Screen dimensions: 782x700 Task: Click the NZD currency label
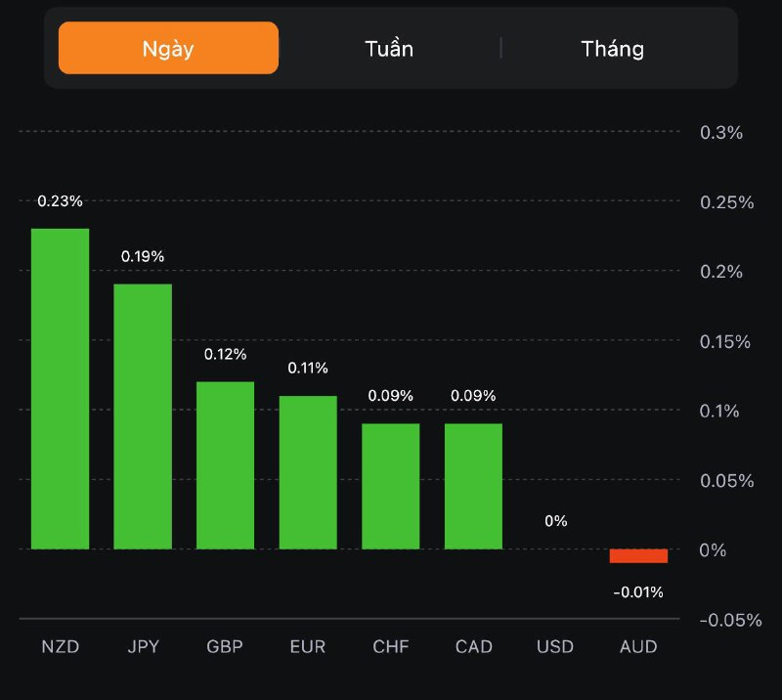60,647
